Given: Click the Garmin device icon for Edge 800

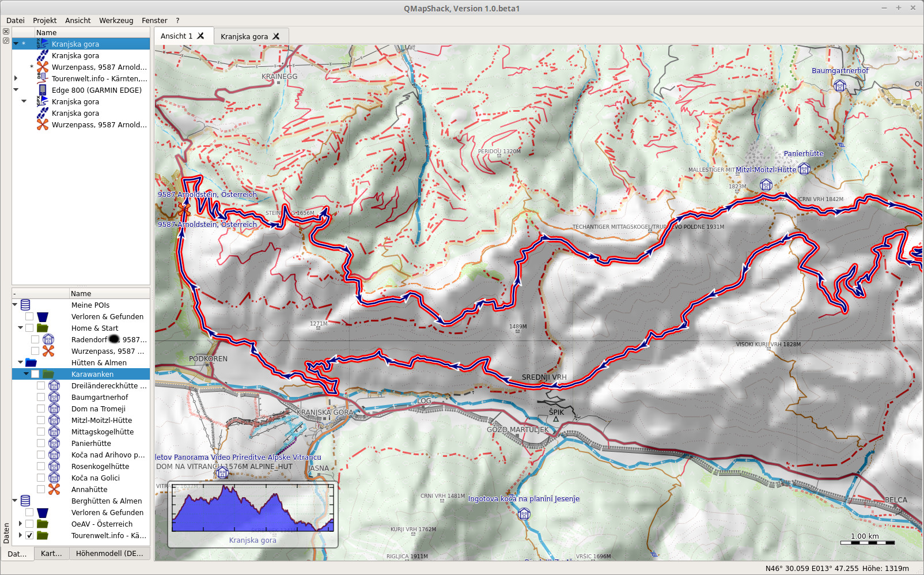Looking at the screenshot, I should (x=43, y=90).
